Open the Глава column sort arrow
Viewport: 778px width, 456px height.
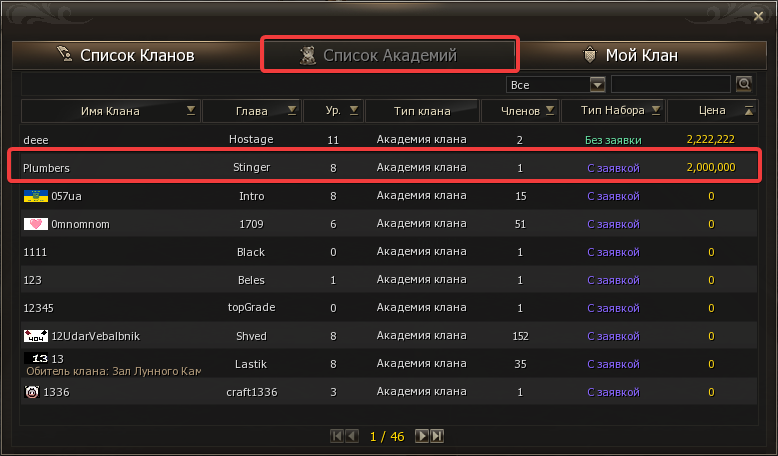click(x=291, y=110)
